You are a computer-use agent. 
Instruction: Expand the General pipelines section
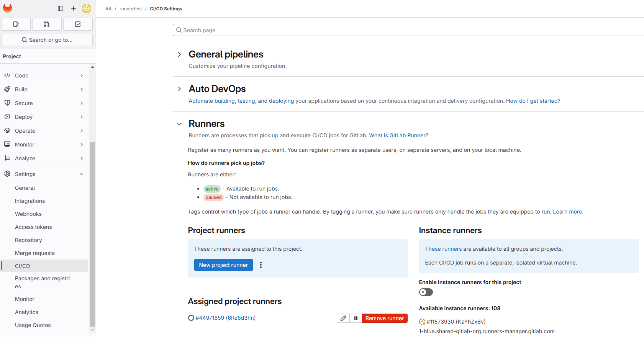tap(179, 54)
